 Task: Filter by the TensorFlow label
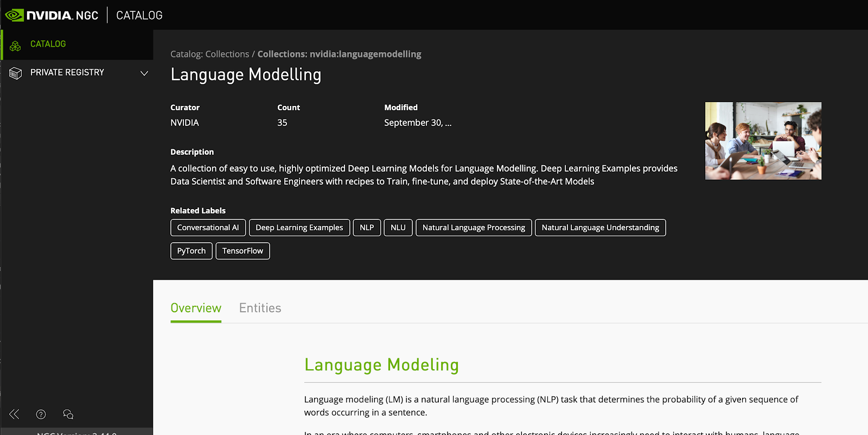point(242,251)
